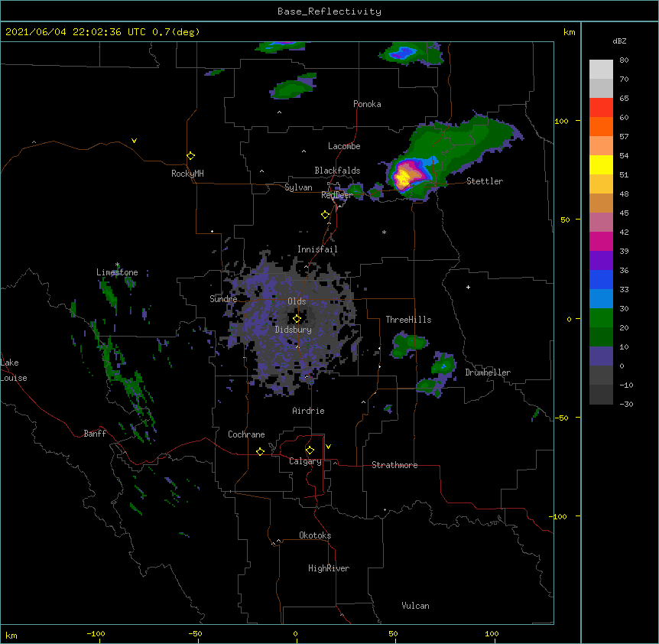Click the Lacombe city label

[x=344, y=146]
